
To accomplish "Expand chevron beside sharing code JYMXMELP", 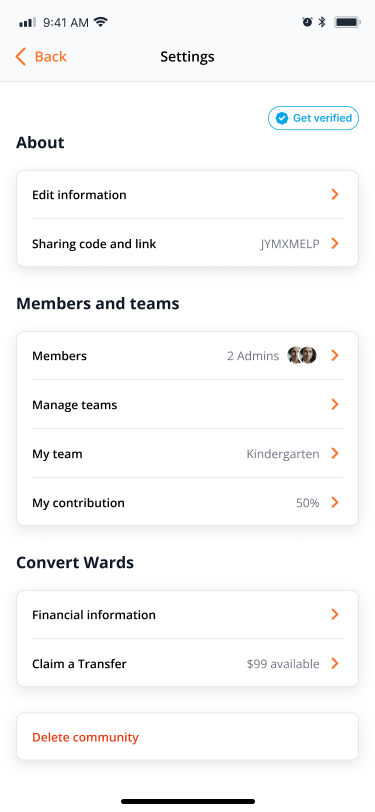I will pyautogui.click(x=335, y=243).
